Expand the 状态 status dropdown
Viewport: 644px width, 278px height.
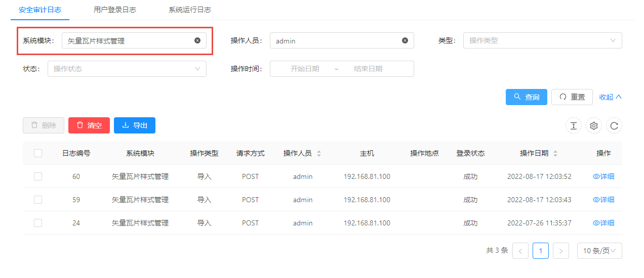[127, 69]
